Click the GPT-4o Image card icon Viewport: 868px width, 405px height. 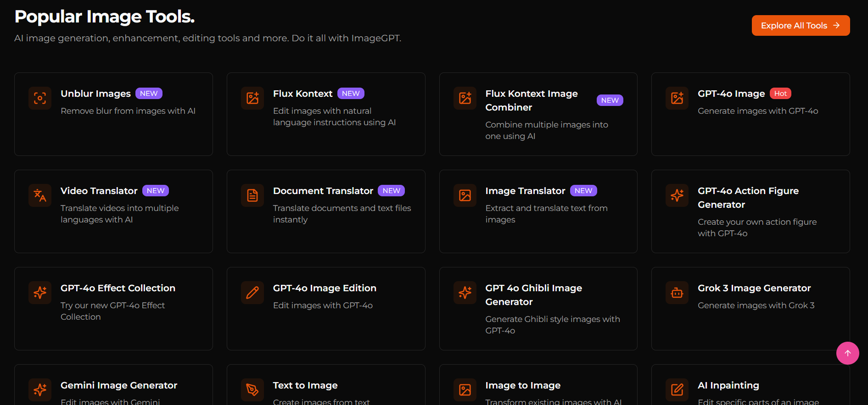click(x=677, y=98)
